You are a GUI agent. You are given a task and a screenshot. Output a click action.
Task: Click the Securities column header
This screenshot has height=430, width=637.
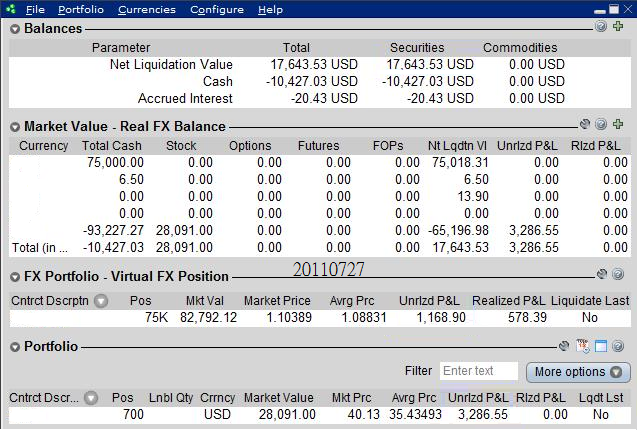(417, 48)
